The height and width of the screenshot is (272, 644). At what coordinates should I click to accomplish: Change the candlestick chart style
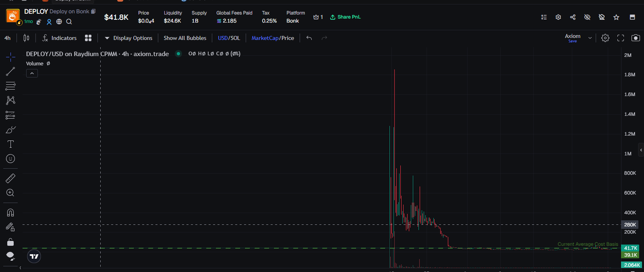click(26, 38)
